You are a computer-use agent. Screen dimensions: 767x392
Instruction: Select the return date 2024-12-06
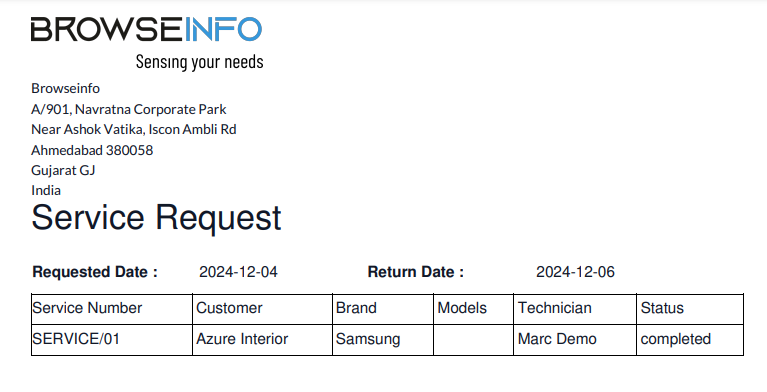[x=575, y=272]
